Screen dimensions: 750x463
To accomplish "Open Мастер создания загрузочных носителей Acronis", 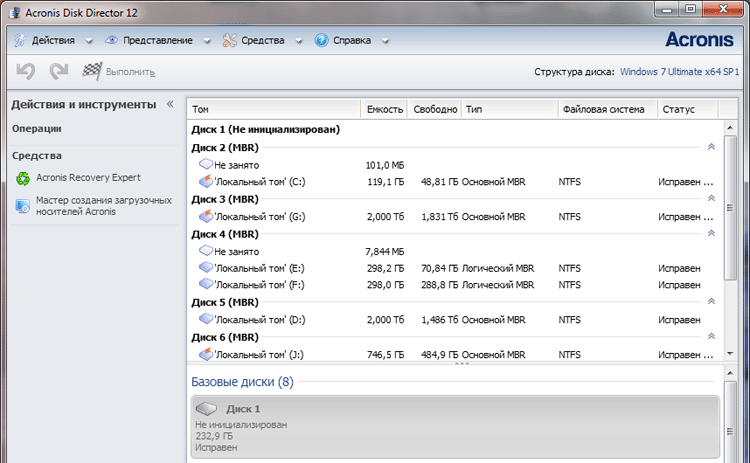I will [104, 206].
